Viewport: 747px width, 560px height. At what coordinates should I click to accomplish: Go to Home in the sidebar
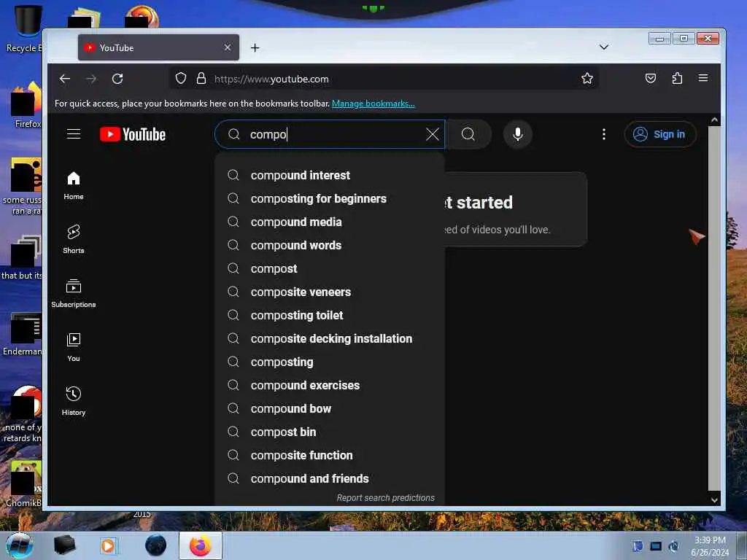click(x=74, y=186)
